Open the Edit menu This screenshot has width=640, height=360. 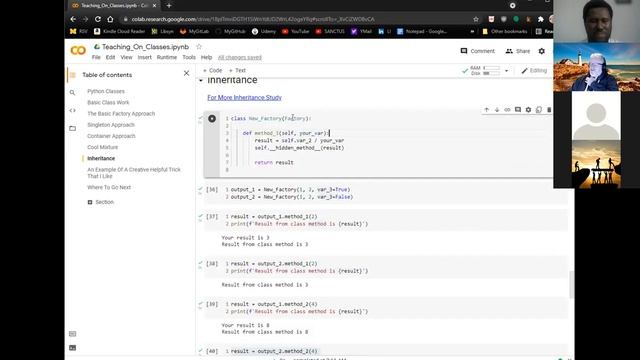pyautogui.click(x=110, y=58)
